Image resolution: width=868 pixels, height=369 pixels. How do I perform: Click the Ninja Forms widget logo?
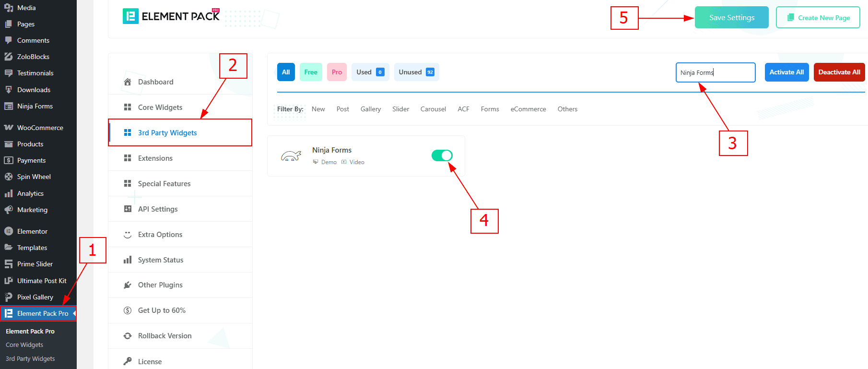291,156
